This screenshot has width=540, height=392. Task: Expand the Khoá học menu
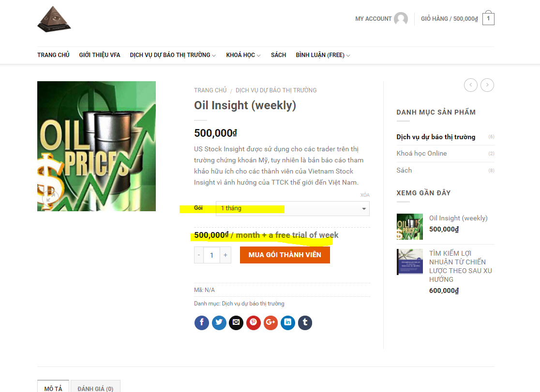(x=243, y=55)
